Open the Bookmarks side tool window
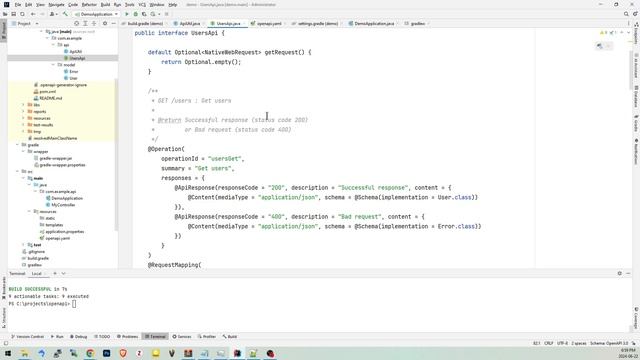Image resolution: width=640 pixels, height=360 pixels. pyautogui.click(x=4, y=287)
